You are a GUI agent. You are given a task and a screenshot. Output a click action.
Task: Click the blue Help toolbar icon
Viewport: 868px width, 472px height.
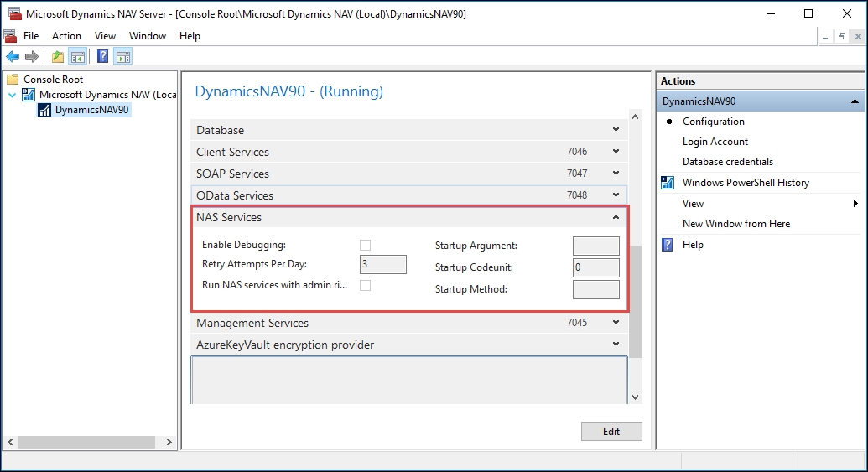(x=102, y=56)
